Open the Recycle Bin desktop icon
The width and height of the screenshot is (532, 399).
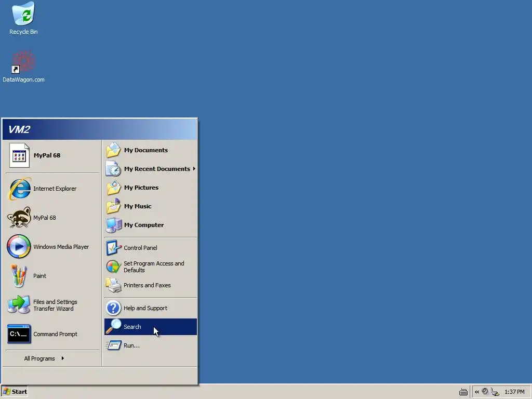click(23, 19)
